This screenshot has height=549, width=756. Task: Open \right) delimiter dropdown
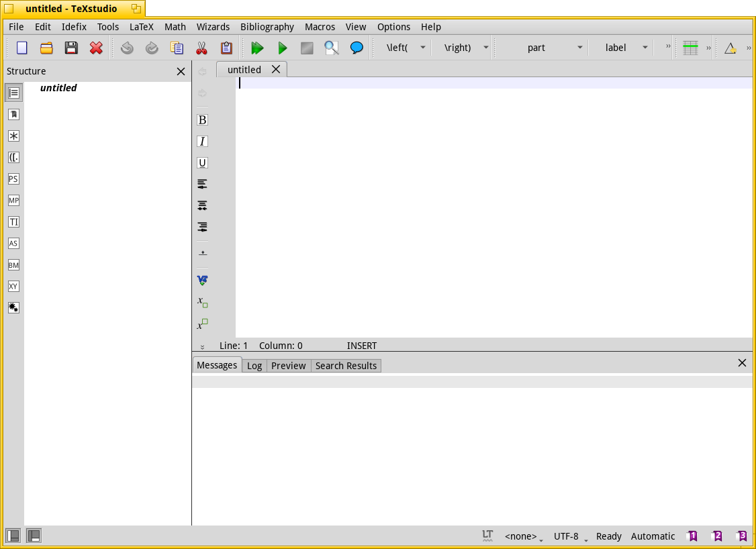[x=486, y=47]
